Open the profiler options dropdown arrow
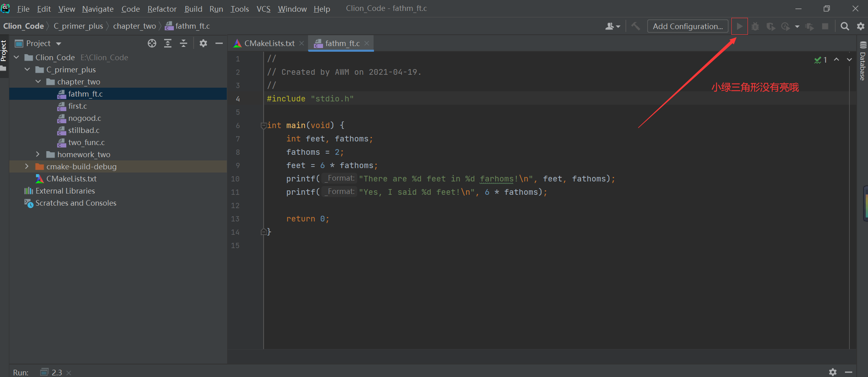 pos(797,27)
